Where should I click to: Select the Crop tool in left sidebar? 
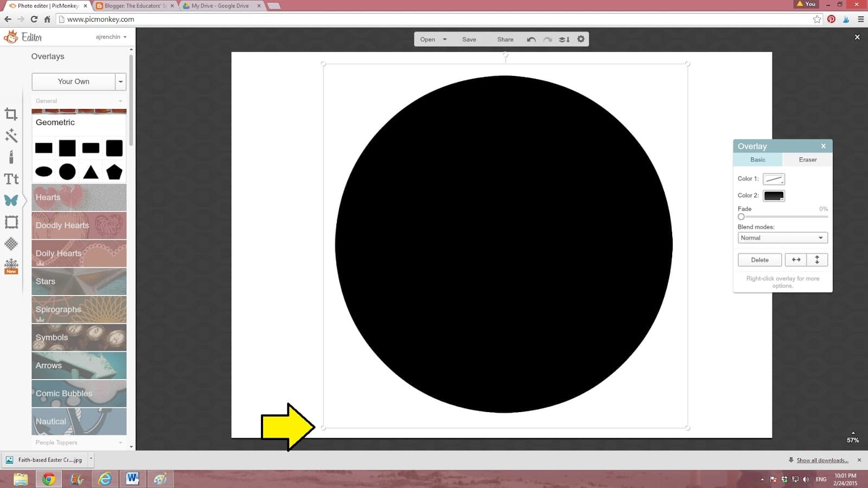click(x=11, y=114)
